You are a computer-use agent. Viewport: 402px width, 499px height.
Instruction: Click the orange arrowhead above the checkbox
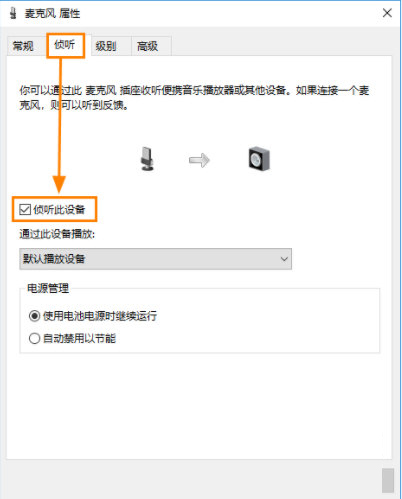click(x=59, y=184)
